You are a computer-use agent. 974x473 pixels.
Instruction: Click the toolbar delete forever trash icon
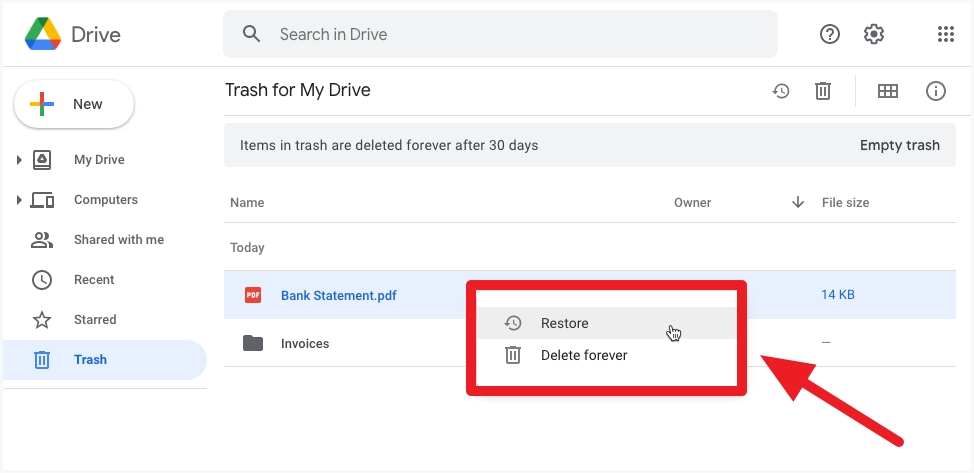point(823,91)
